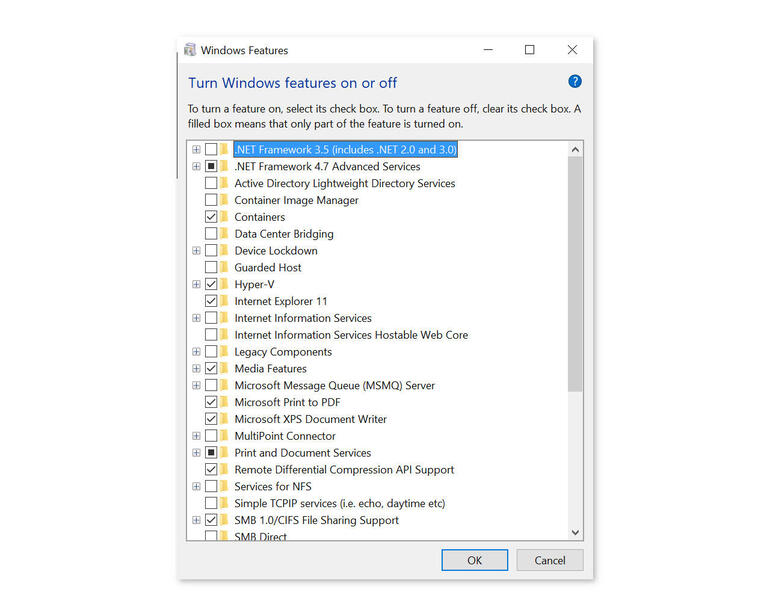The height and width of the screenshot is (616, 770).
Task: Close the Windows Features dialog
Action: click(572, 50)
